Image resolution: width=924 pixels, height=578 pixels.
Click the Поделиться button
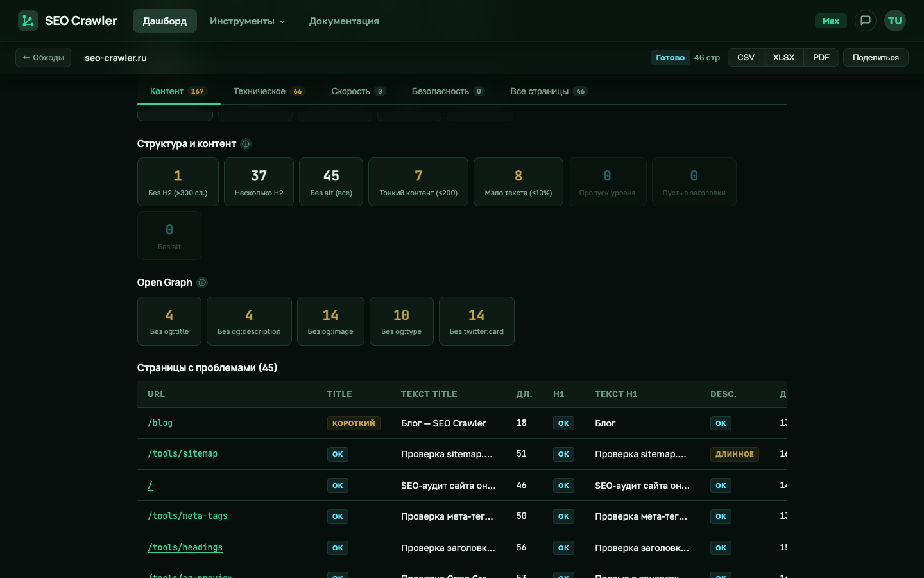pyautogui.click(x=876, y=58)
